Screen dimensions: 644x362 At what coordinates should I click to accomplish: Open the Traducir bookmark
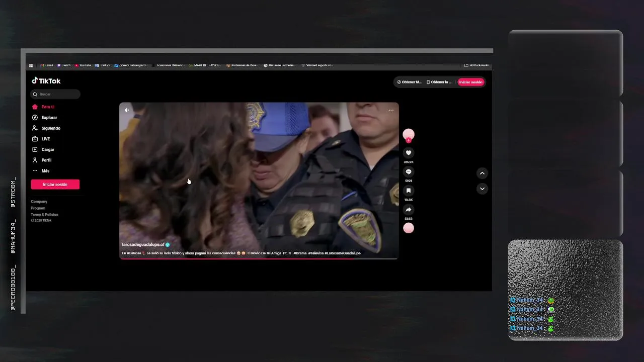[103, 65]
